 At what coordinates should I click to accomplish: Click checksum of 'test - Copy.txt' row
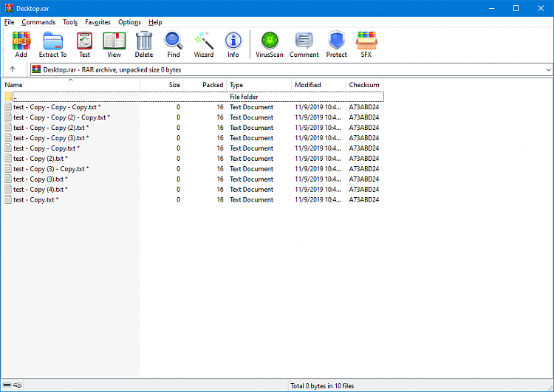(x=364, y=199)
